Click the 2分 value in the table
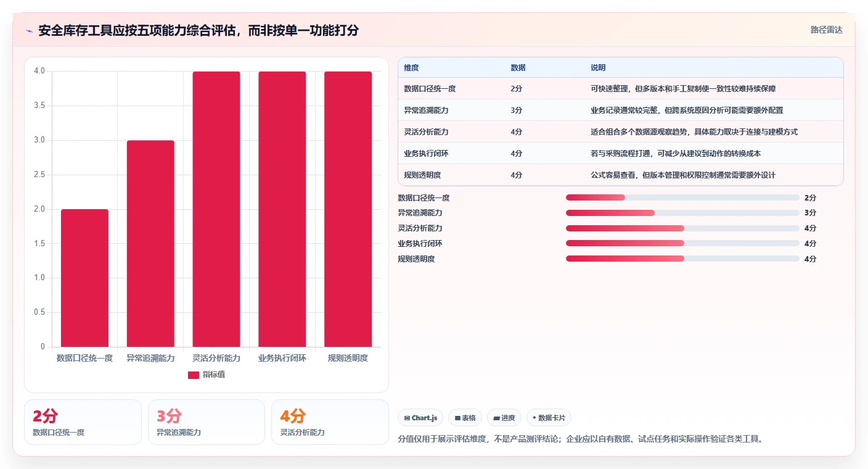The image size is (868, 469). pos(517,89)
